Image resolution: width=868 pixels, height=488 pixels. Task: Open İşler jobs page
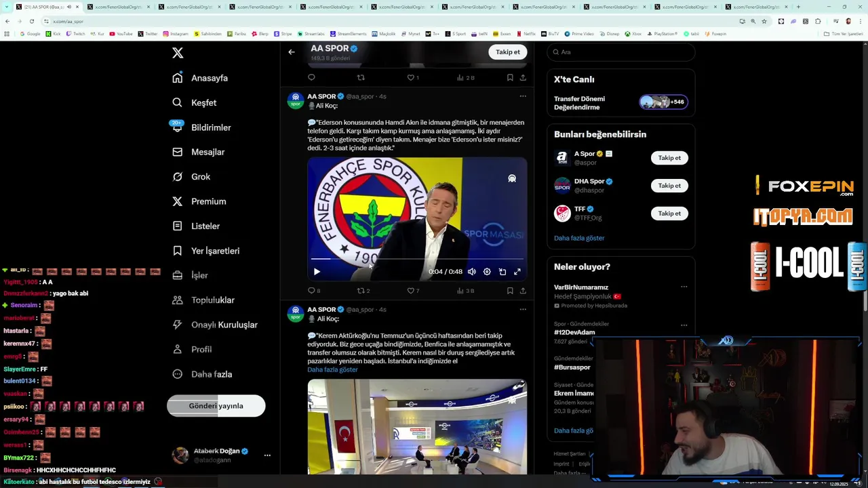point(190,275)
